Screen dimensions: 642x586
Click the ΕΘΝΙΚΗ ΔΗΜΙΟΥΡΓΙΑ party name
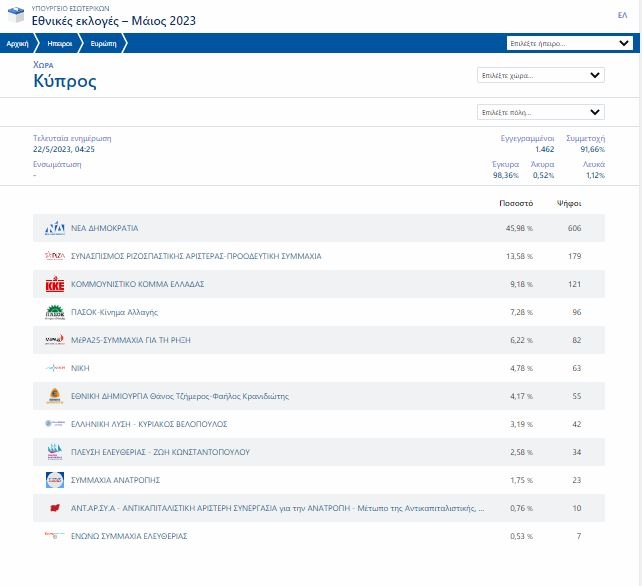click(x=180, y=396)
